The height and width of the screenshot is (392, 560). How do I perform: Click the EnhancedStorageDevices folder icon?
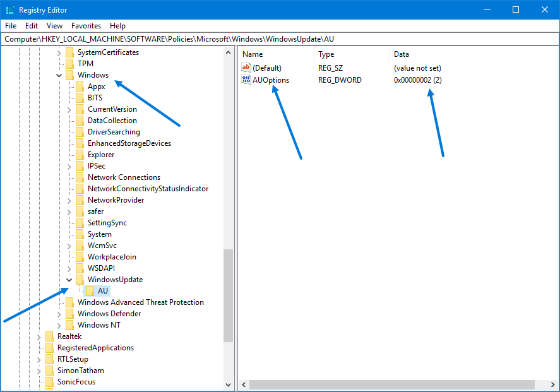tap(80, 143)
